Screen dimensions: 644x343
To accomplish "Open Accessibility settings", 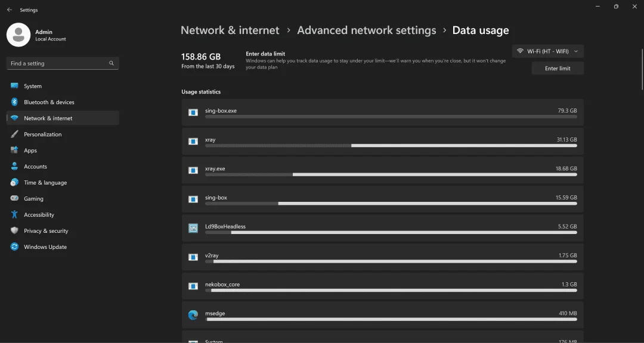I will tap(63, 214).
